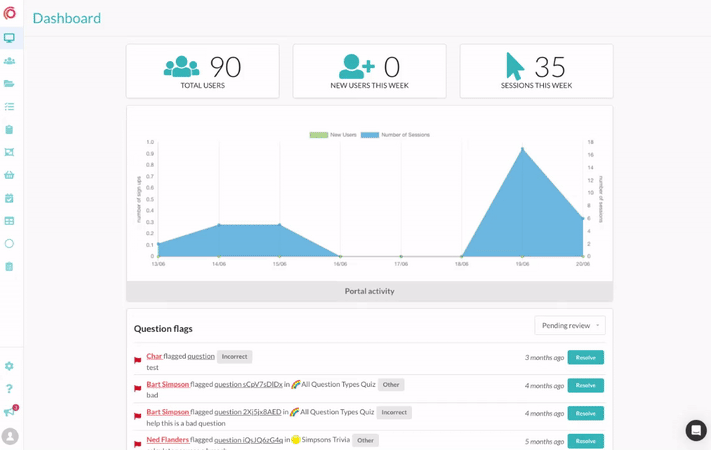This screenshot has height=450, width=711.
Task: Open flagged question sCpV7sDlDx link
Action: pos(248,384)
